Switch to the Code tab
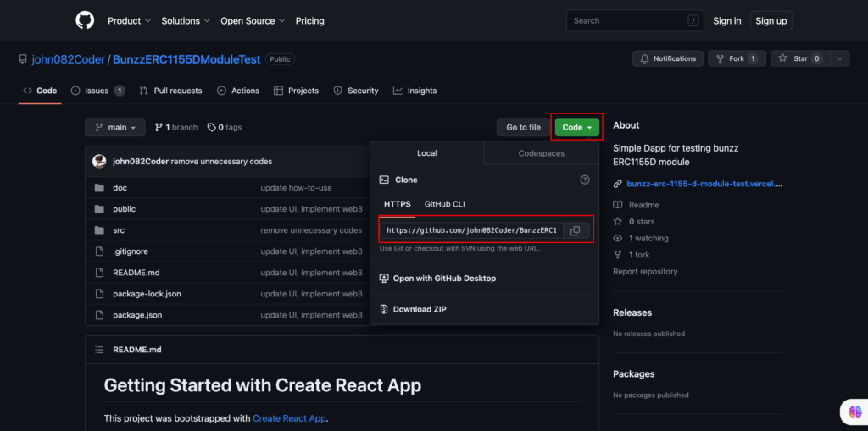 pyautogui.click(x=40, y=91)
